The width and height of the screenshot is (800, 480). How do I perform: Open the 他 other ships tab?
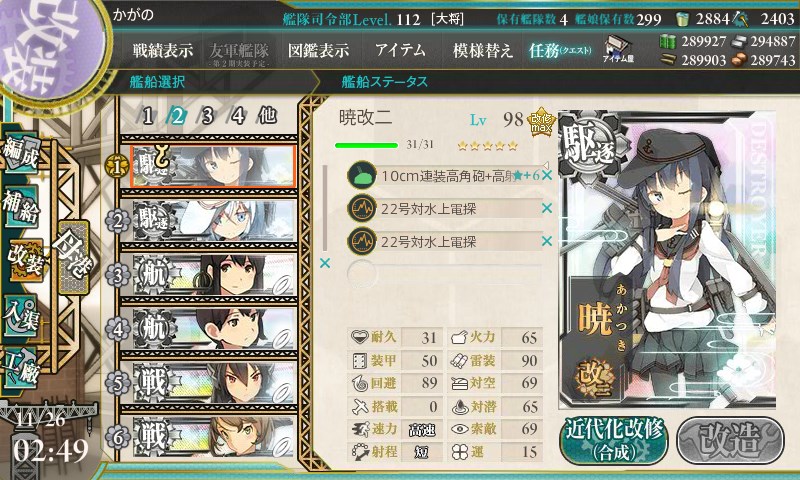coord(267,116)
